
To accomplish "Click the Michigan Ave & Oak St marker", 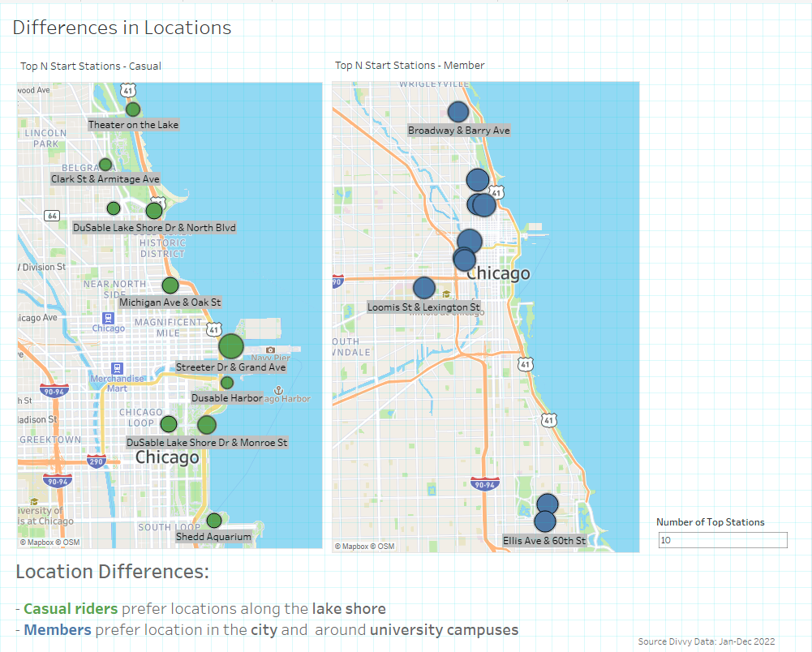I will [x=170, y=285].
